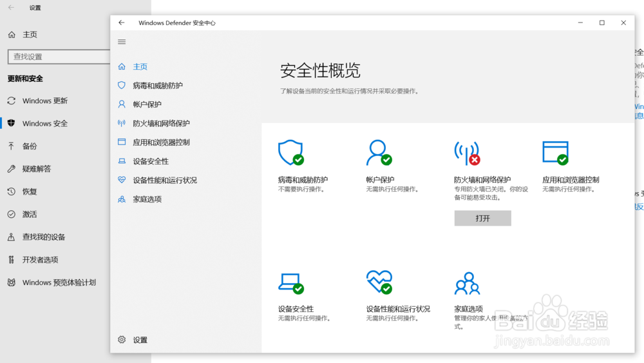Click the 打开 button to enable firewall

pyautogui.click(x=482, y=219)
